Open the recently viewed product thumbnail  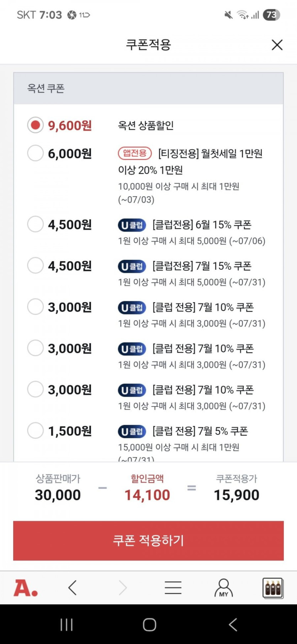[273, 588]
